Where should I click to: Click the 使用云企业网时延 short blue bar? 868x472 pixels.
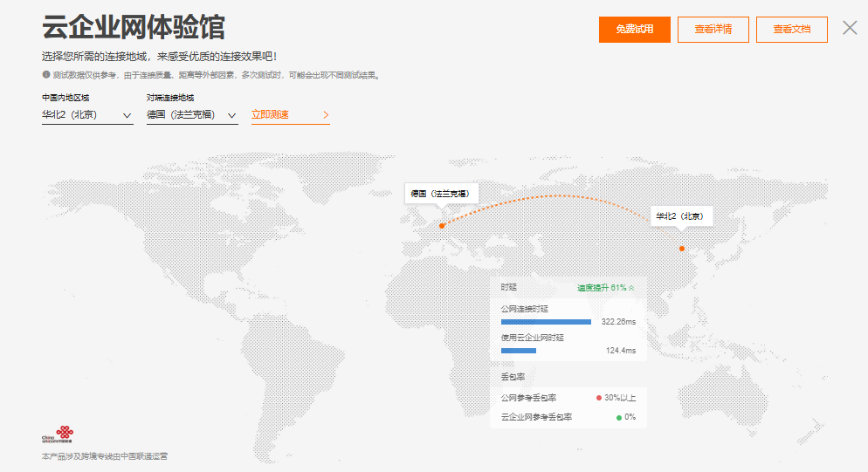(x=519, y=351)
